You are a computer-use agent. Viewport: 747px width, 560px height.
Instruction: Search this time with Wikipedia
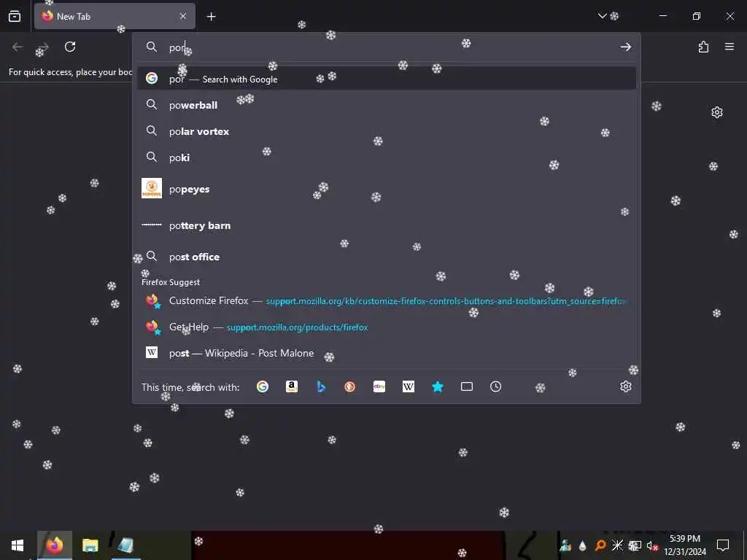point(409,386)
